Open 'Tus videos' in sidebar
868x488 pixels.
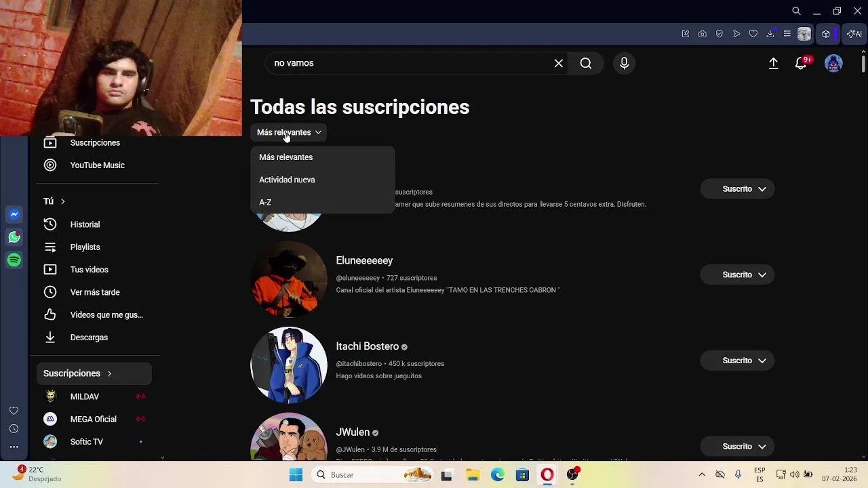coord(94,270)
